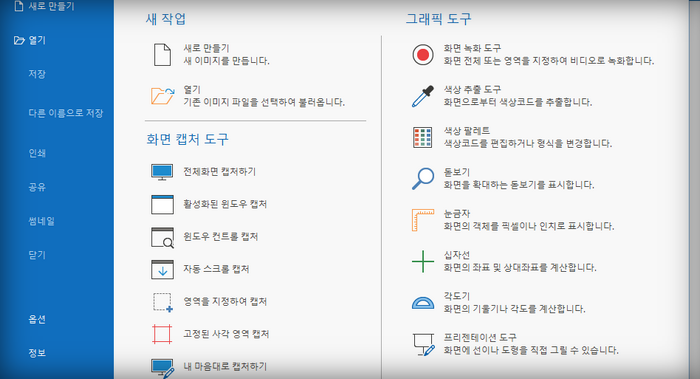The image size is (700, 379).
Task: Click the blue 각도기 protractor icon
Action: tap(422, 303)
